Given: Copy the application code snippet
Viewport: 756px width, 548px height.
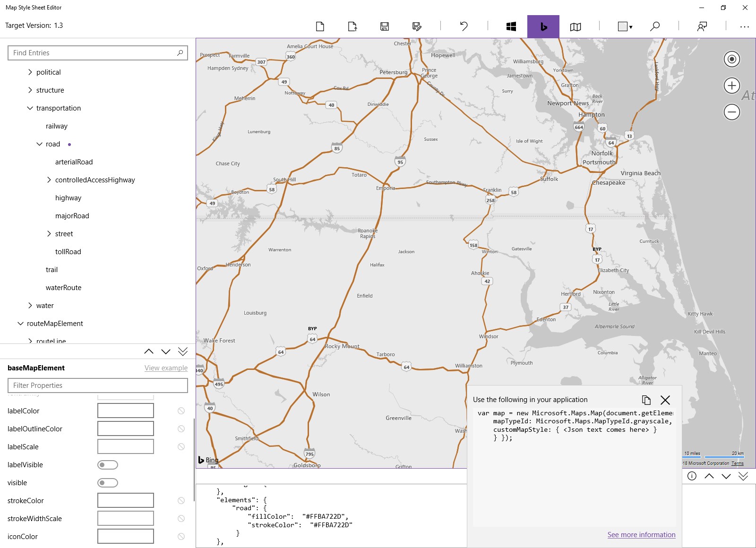Looking at the screenshot, I should tap(646, 400).
